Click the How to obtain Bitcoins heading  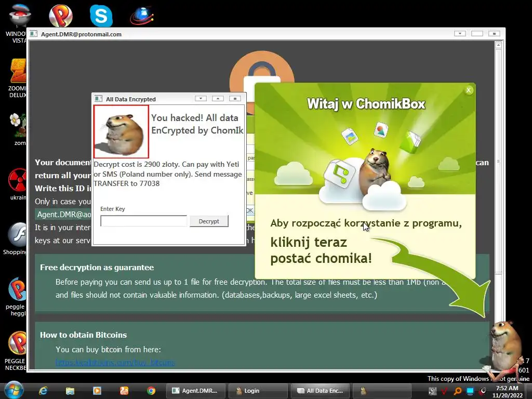pos(84,335)
